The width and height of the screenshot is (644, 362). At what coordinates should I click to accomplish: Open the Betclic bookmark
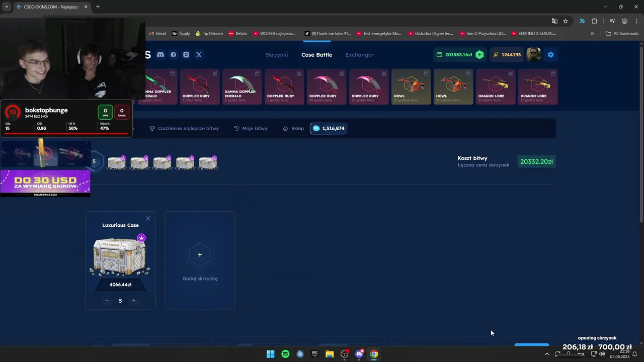[x=238, y=34]
